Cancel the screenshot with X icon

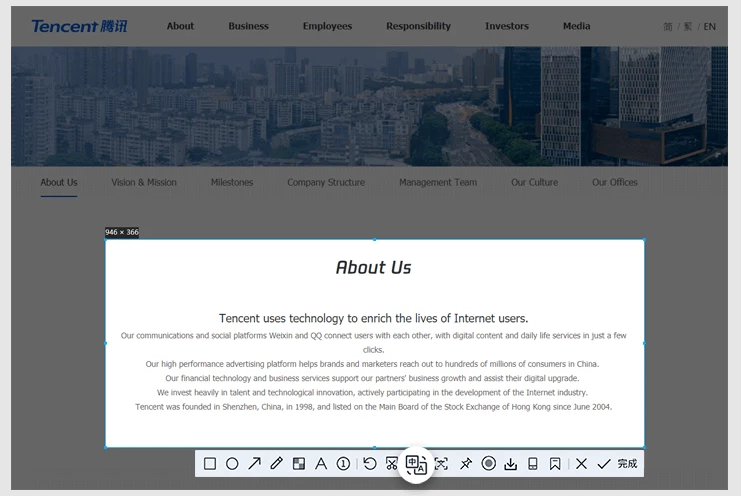pos(581,464)
